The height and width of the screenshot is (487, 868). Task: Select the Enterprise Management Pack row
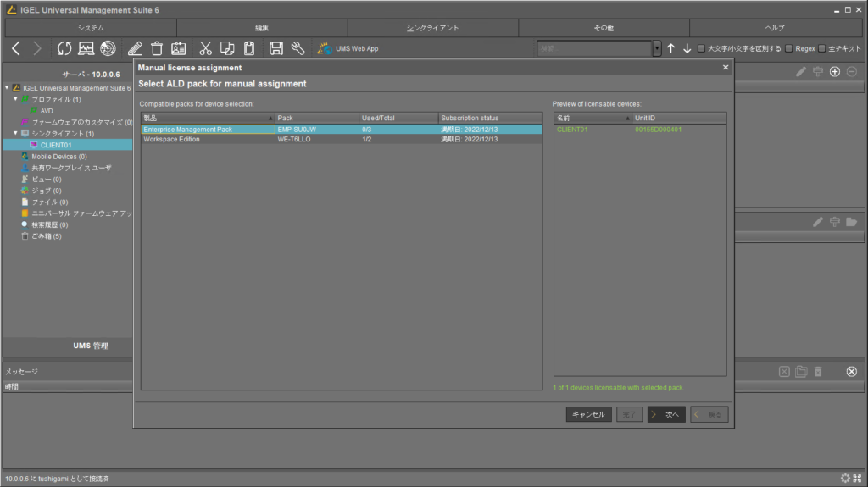click(342, 130)
